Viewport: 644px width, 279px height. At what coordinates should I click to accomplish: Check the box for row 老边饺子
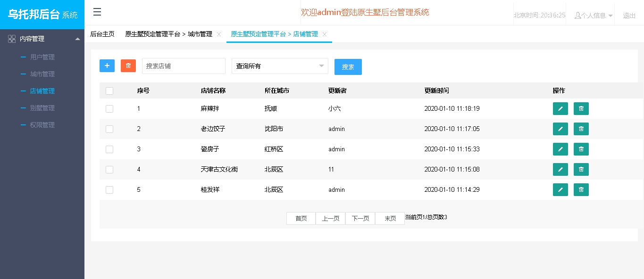pos(109,129)
